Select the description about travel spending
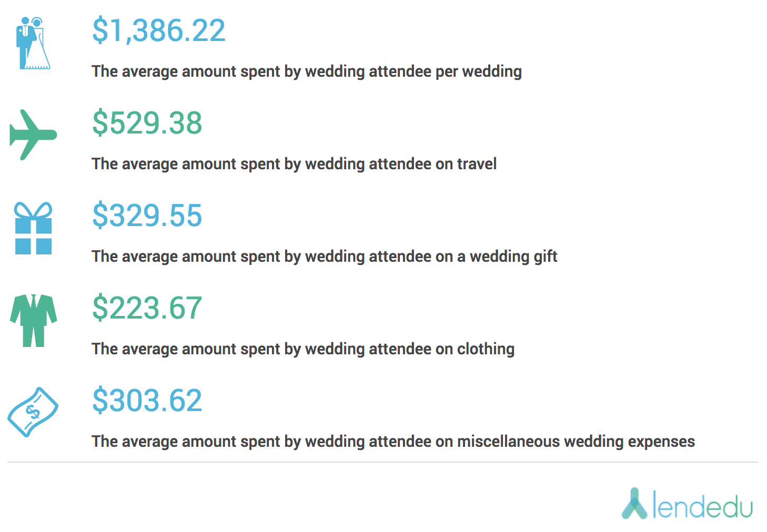The height and width of the screenshot is (532, 767). click(x=294, y=164)
